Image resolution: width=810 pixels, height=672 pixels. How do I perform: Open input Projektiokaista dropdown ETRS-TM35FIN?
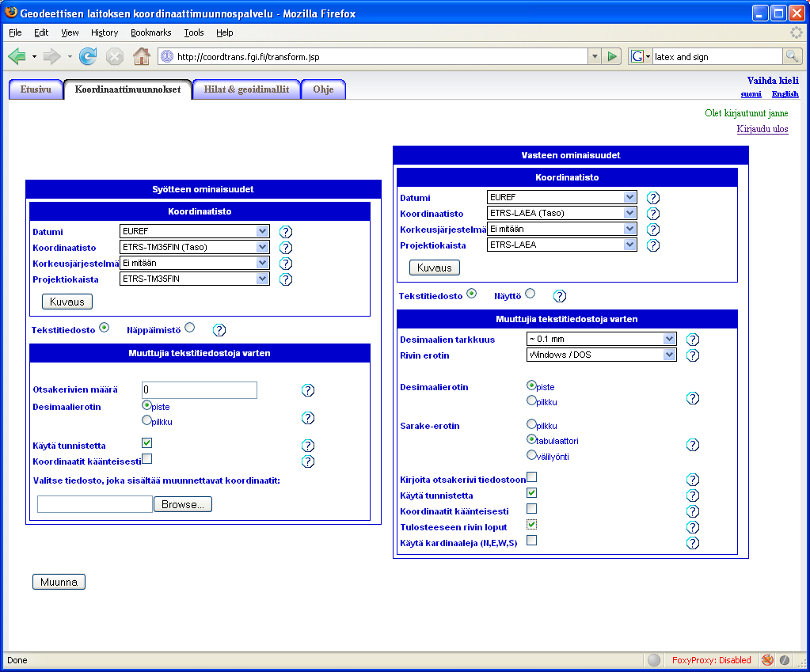[x=194, y=279]
